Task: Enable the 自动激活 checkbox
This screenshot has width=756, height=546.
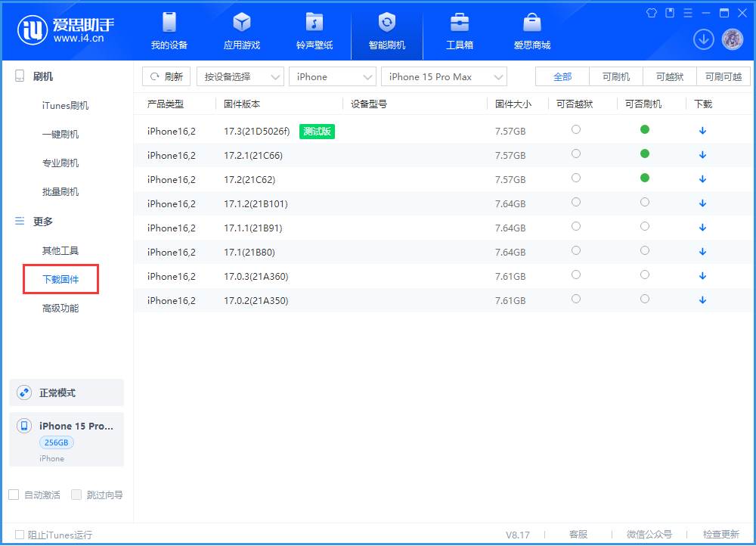Action: tap(14, 495)
